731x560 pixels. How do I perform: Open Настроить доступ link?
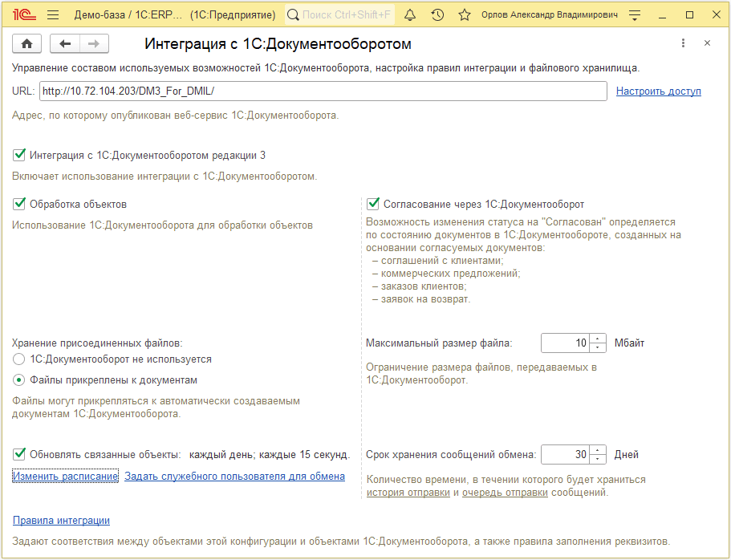[x=658, y=91]
